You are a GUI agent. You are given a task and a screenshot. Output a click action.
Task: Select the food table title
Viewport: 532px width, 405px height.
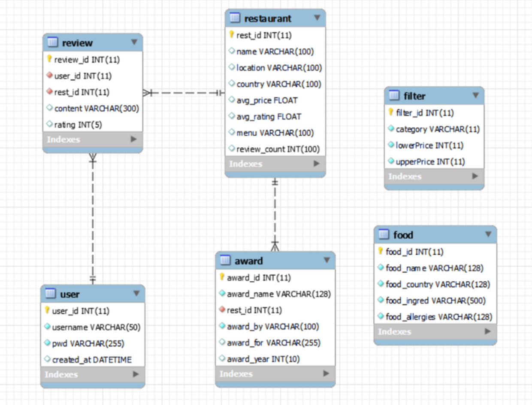403,235
